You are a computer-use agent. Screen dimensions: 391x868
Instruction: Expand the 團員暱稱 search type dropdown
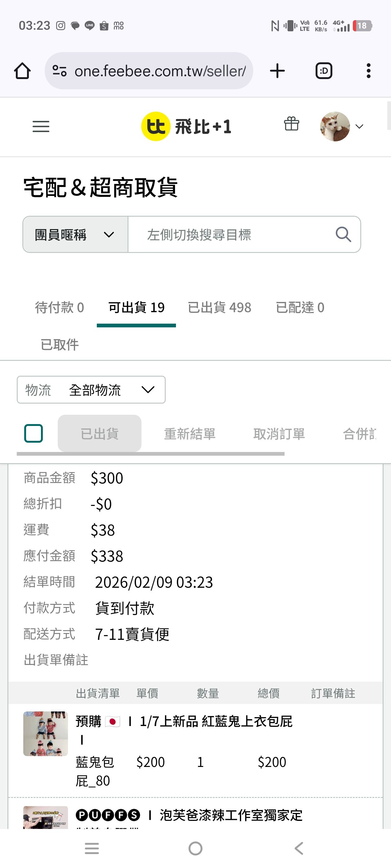[x=75, y=235]
